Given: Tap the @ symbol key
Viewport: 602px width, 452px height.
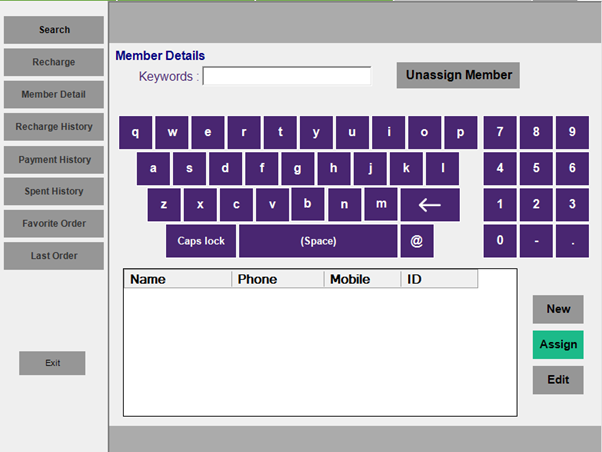Looking at the screenshot, I should pos(417,241).
